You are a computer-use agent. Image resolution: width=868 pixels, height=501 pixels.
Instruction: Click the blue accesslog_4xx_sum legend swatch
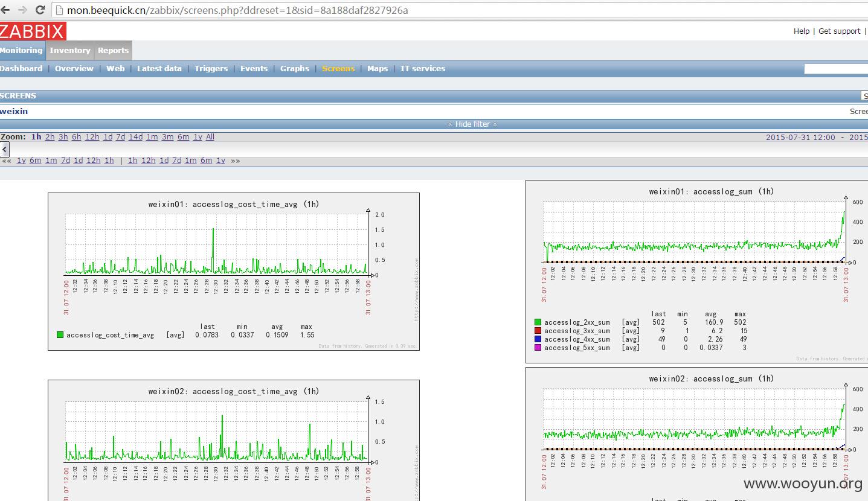point(538,339)
